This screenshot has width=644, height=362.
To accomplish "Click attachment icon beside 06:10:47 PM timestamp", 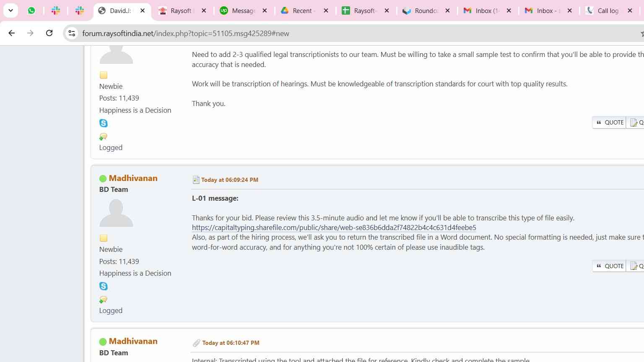I will 196,343.
